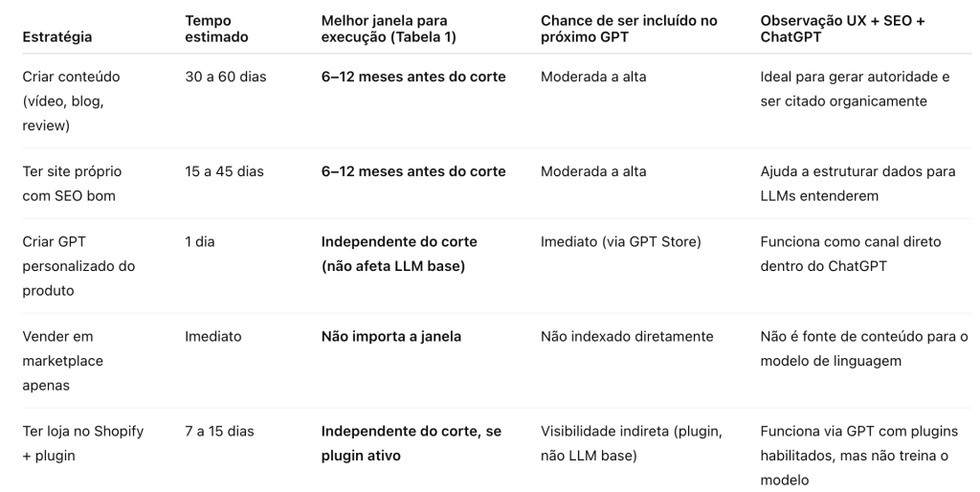Viewport: 980px width, 492px height.
Task: Click the Tempo estimado column header
Action: coord(216,29)
